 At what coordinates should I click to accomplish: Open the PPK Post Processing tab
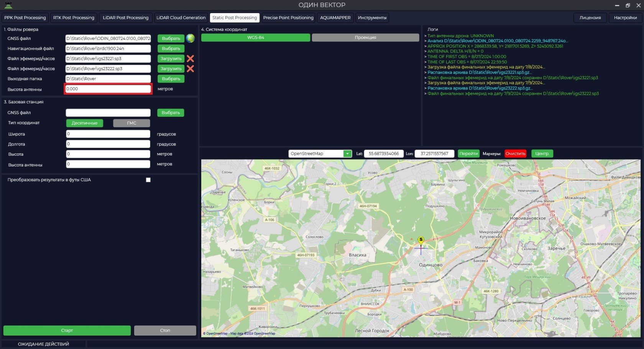pyautogui.click(x=25, y=18)
